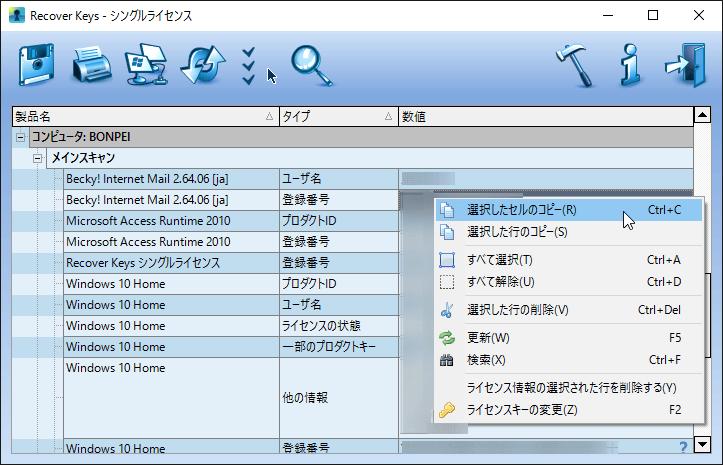Click the Recover Keys title bar icon

pyautogui.click(x=17, y=15)
